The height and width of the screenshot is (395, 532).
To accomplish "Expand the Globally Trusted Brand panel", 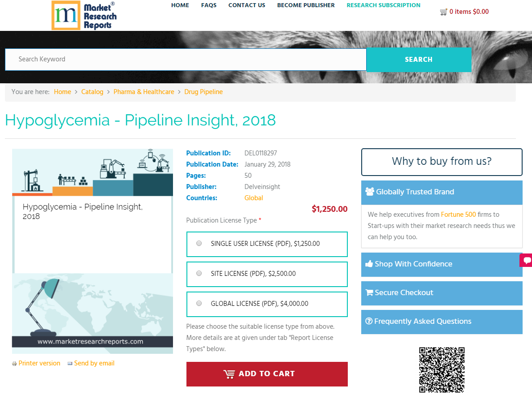I will 442,192.
